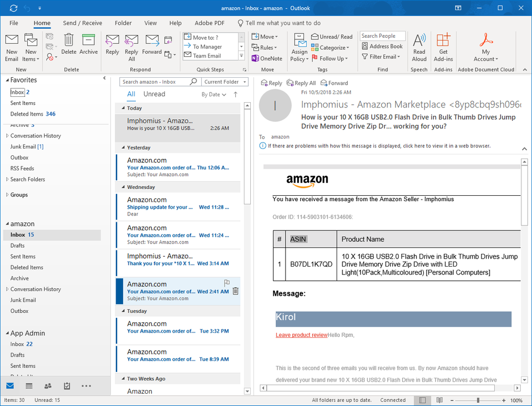Open the Junk mail options dropdown
532x406 pixels.
pos(52,57)
